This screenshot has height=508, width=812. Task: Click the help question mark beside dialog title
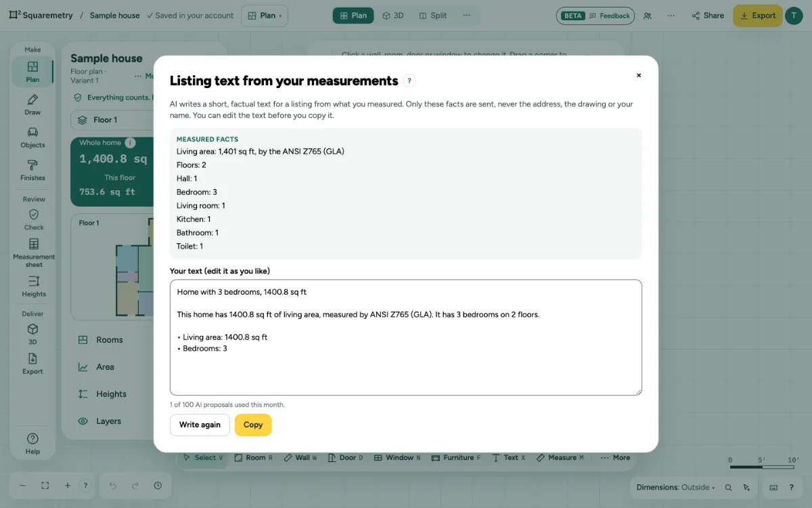409,81
